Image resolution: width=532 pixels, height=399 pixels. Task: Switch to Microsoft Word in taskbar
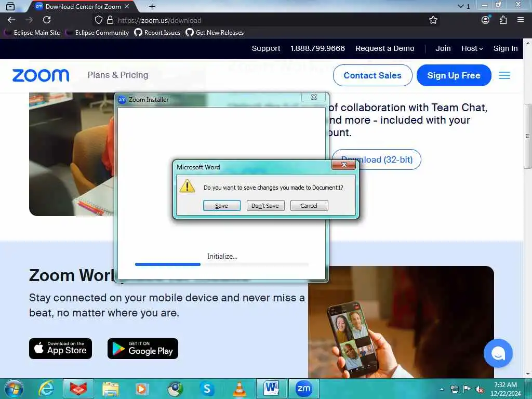[x=271, y=389]
